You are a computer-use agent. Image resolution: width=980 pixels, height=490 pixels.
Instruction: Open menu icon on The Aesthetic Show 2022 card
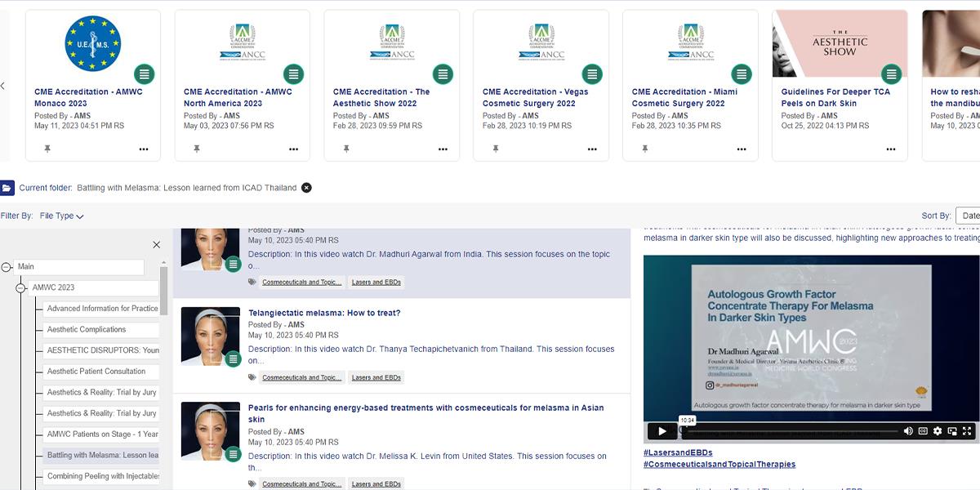click(x=443, y=74)
